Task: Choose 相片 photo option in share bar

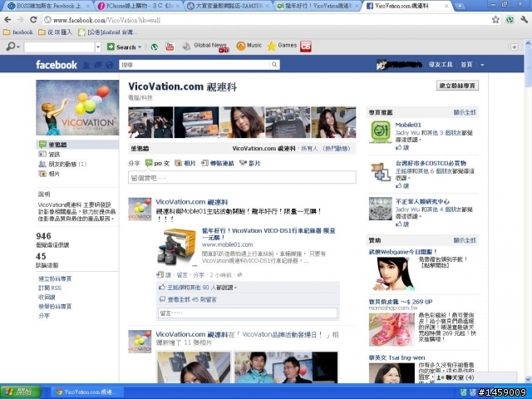Action: click(185, 163)
